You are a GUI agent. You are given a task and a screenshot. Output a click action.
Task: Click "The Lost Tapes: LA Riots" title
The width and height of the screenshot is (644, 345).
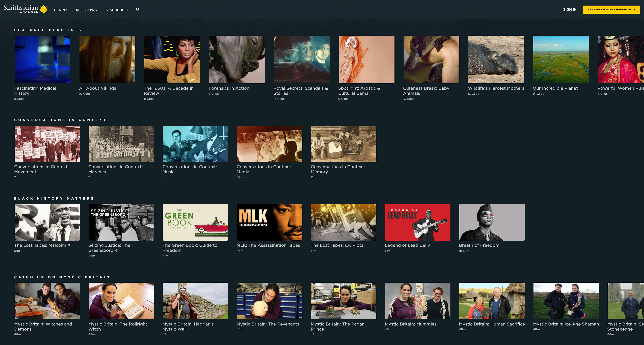click(337, 245)
